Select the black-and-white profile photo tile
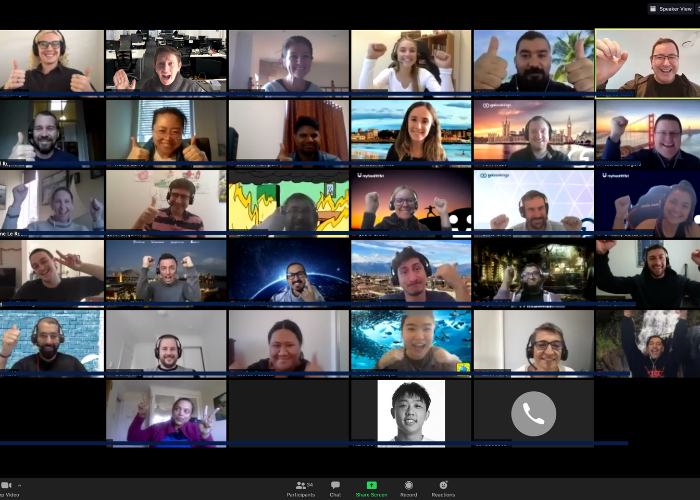 tap(411, 412)
